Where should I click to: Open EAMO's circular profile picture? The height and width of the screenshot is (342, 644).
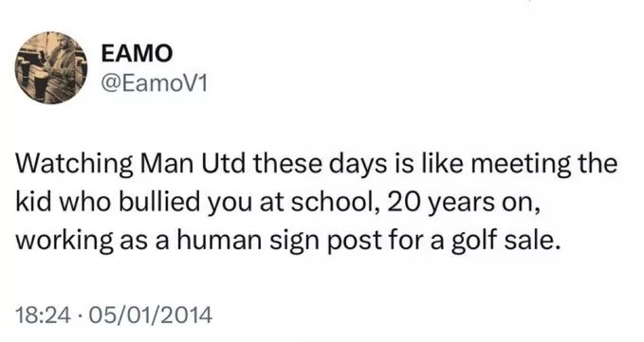point(51,67)
